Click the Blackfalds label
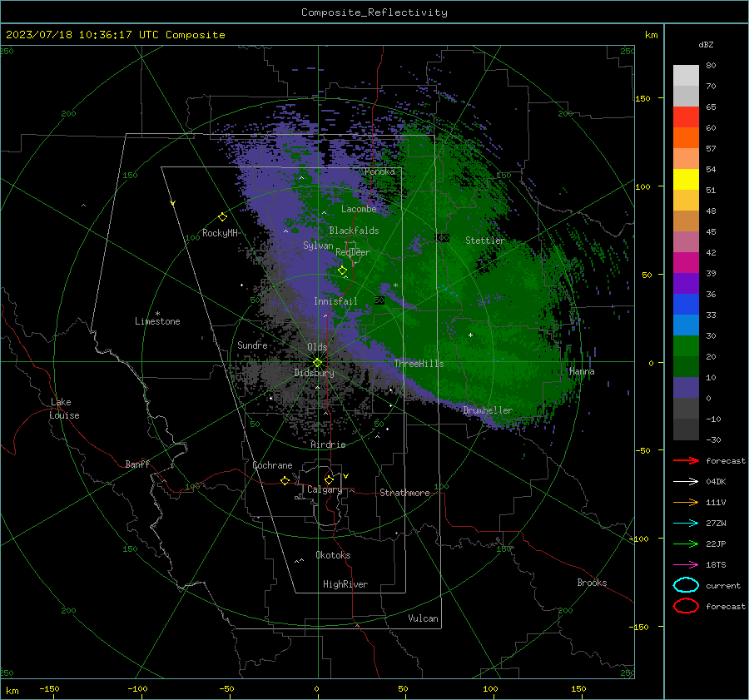Screen dimensions: 749x700 [354, 231]
